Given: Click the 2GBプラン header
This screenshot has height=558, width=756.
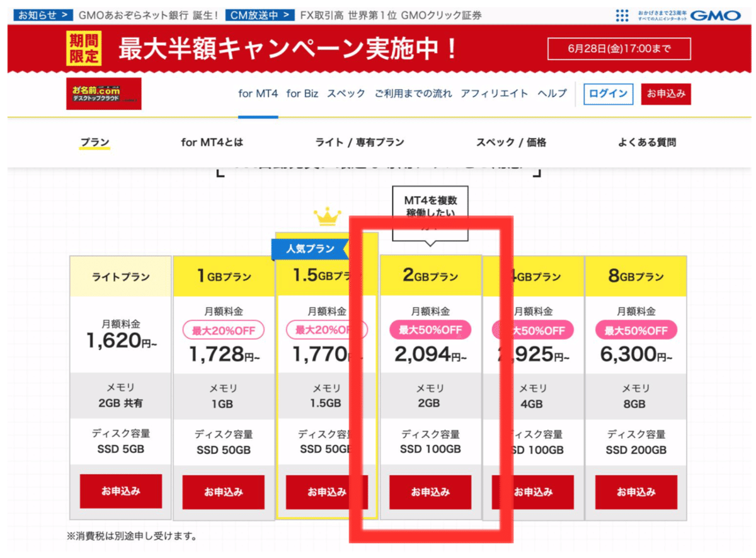Looking at the screenshot, I should (430, 276).
